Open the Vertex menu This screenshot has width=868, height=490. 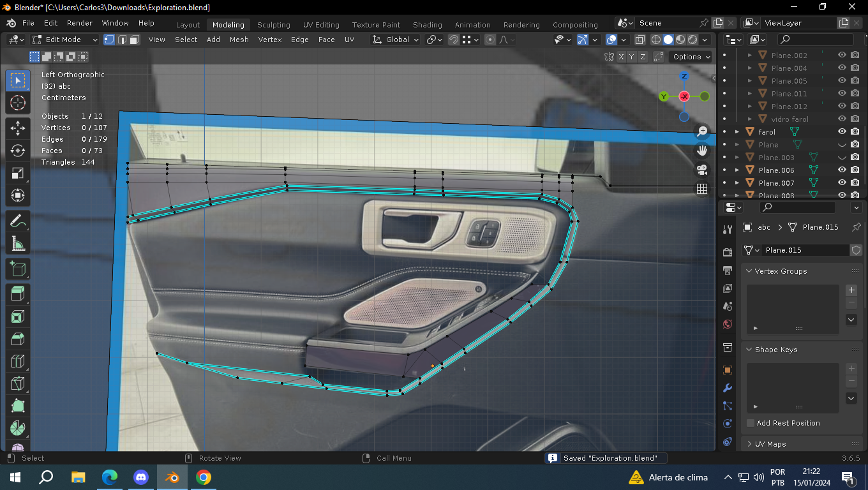coord(269,40)
